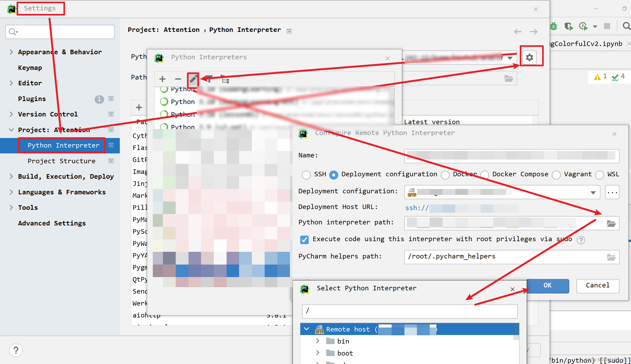Select the Deployment configuration radio option
Image resolution: width=631 pixels, height=364 pixels.
coord(334,175)
